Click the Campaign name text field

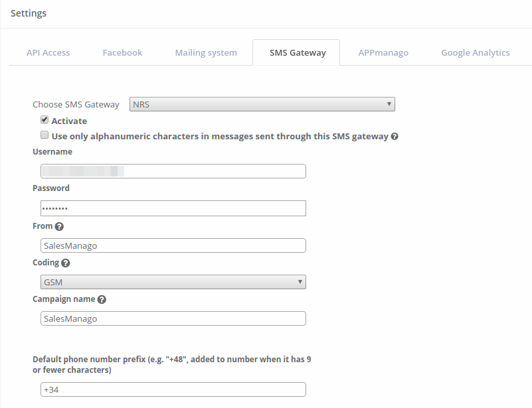pyautogui.click(x=173, y=318)
